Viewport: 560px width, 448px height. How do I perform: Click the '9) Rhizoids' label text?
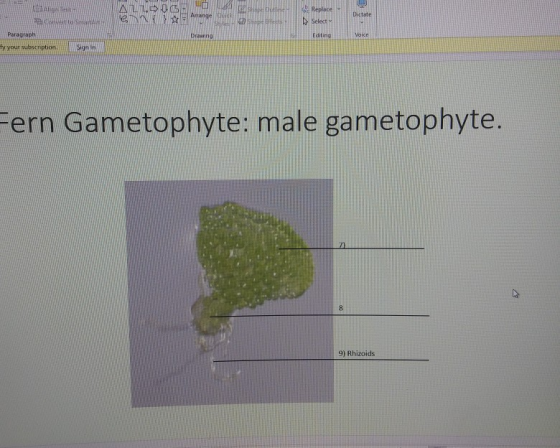click(x=356, y=353)
